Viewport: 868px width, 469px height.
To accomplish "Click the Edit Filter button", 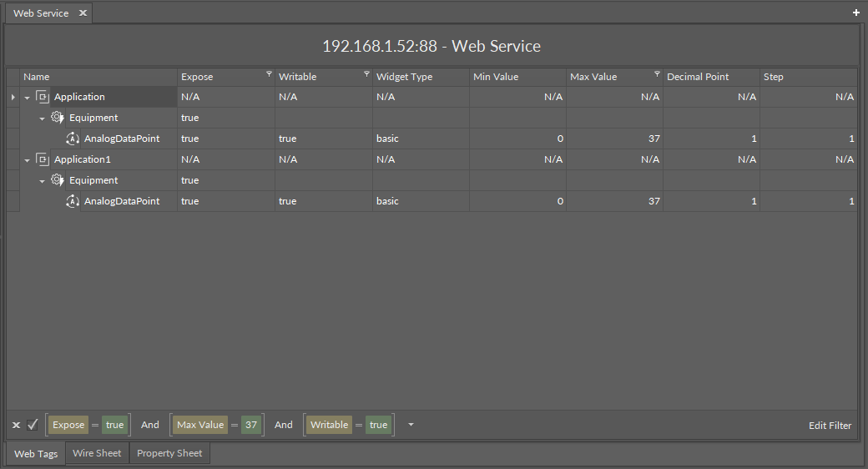I will pos(830,426).
